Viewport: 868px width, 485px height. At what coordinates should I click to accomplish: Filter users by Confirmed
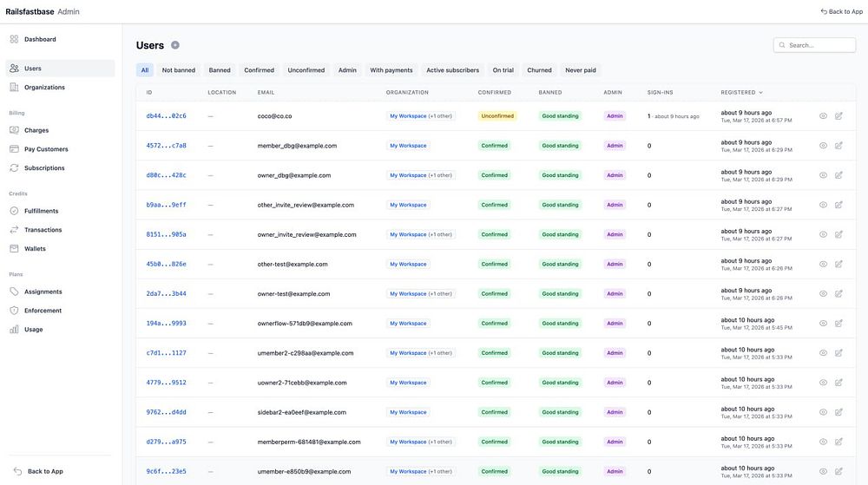click(259, 70)
